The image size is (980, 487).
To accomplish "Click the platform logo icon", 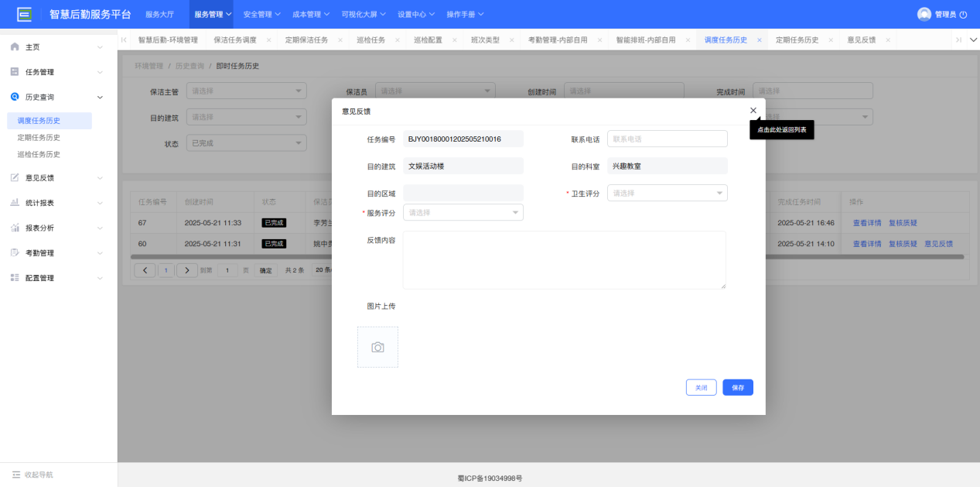I will point(25,14).
